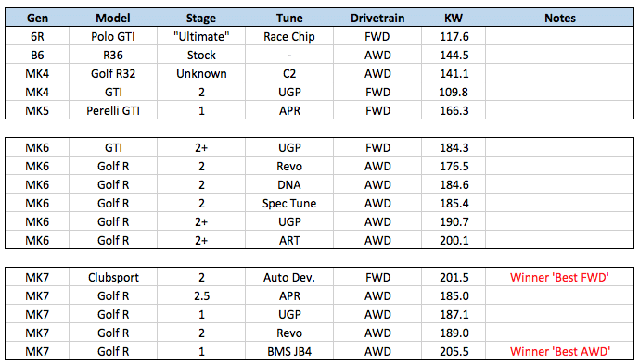
Task: Select the 200.1 KW value cell
Action: coord(454,240)
